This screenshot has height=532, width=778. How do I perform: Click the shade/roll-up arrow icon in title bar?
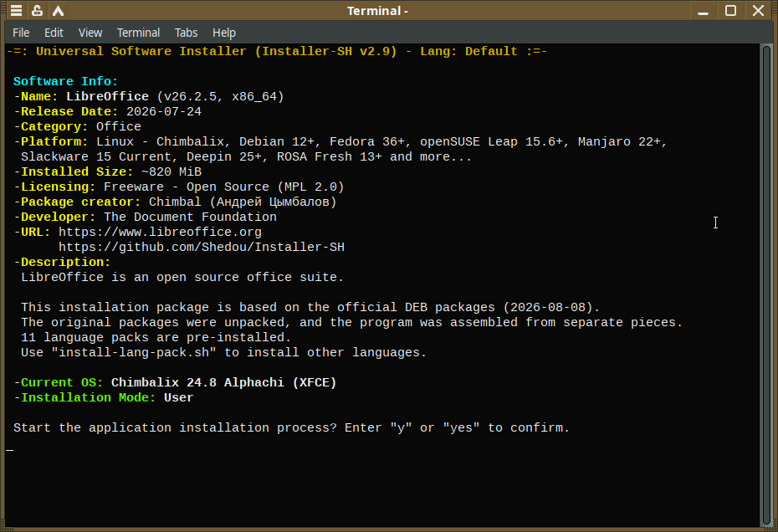(x=58, y=10)
